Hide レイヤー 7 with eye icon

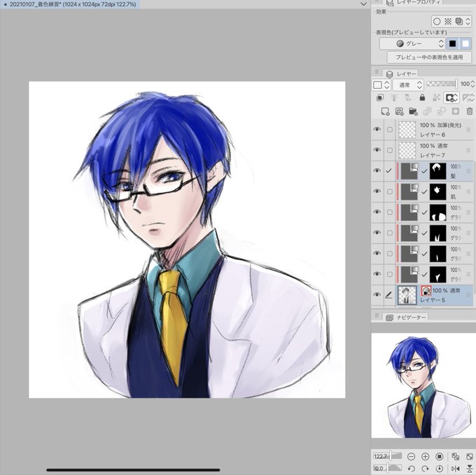377,150
